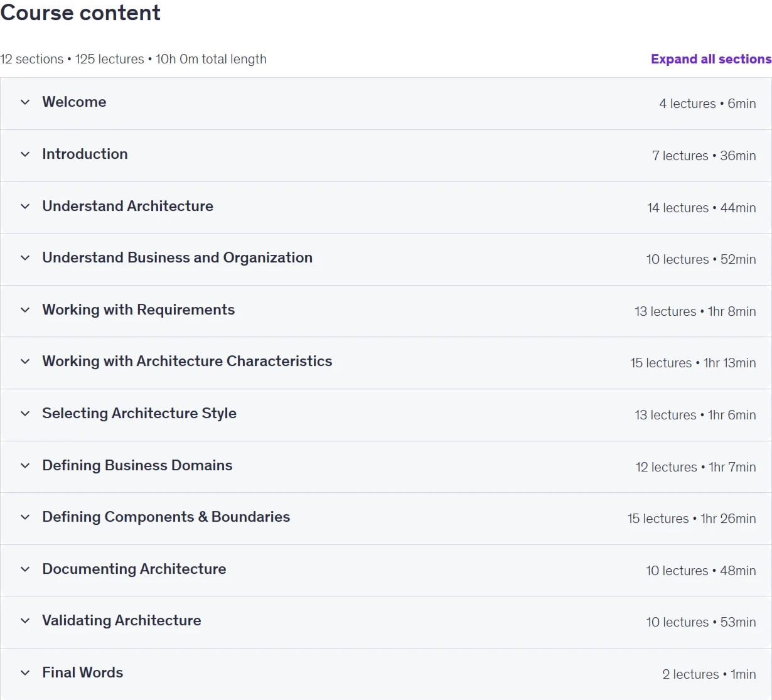The height and width of the screenshot is (700, 772).
Task: Expand Validating Architecture chevron
Action: tap(25, 621)
